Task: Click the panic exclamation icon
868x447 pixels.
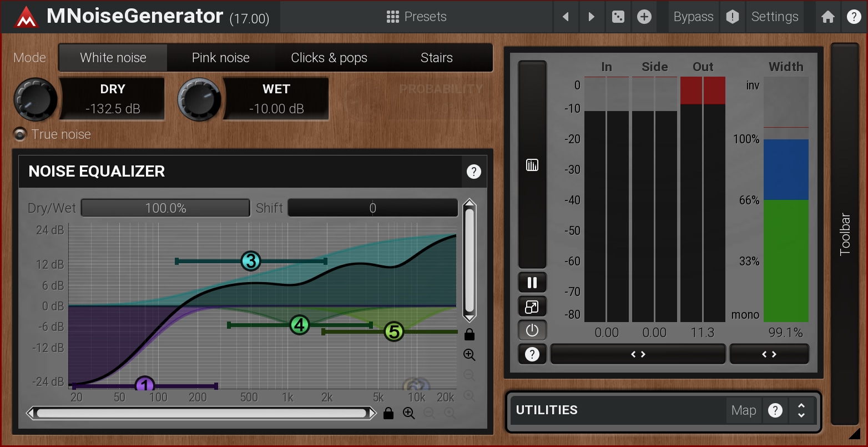Action: tap(732, 17)
